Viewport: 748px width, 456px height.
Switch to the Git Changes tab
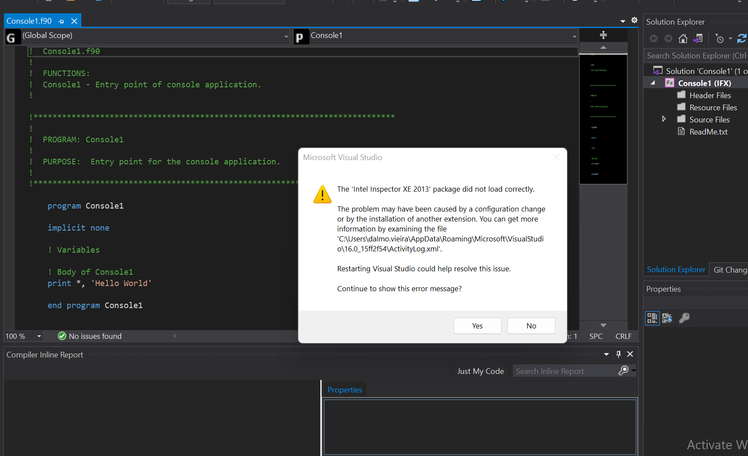(x=729, y=270)
